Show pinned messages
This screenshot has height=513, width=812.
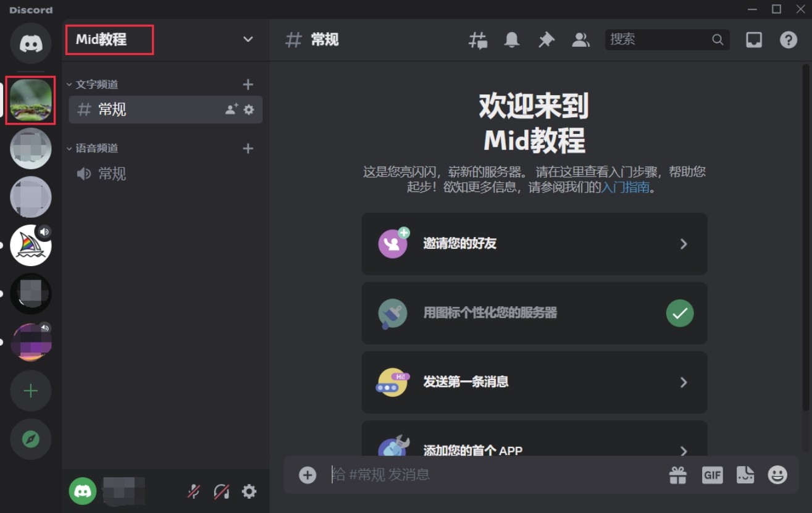pyautogui.click(x=546, y=40)
